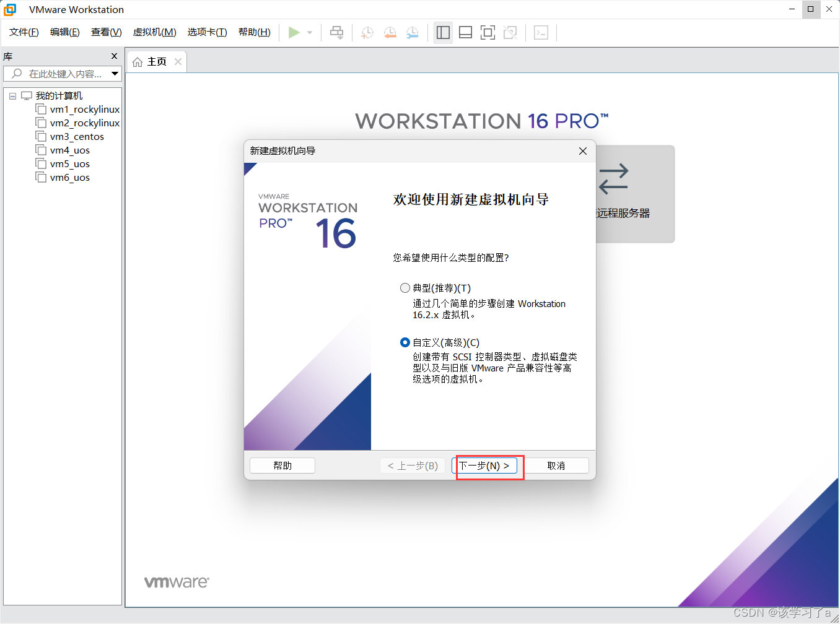Open the library search dropdown arrow
The width and height of the screenshot is (840, 624).
click(x=115, y=74)
